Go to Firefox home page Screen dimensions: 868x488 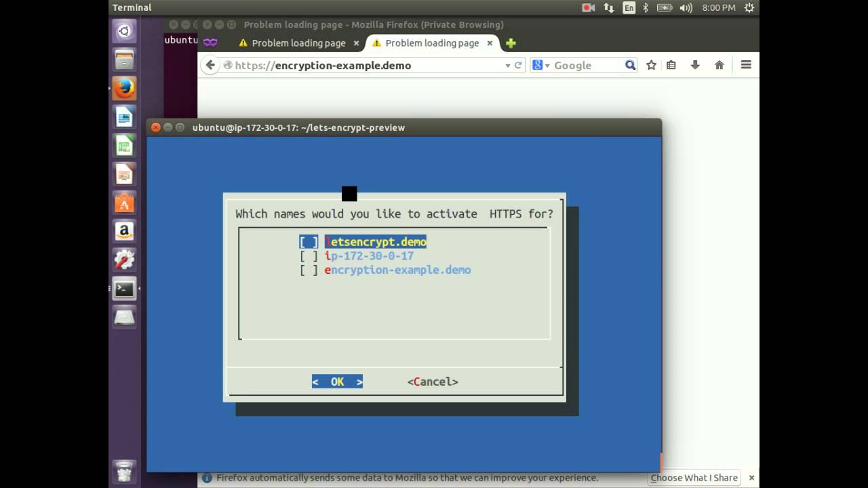[x=719, y=65]
